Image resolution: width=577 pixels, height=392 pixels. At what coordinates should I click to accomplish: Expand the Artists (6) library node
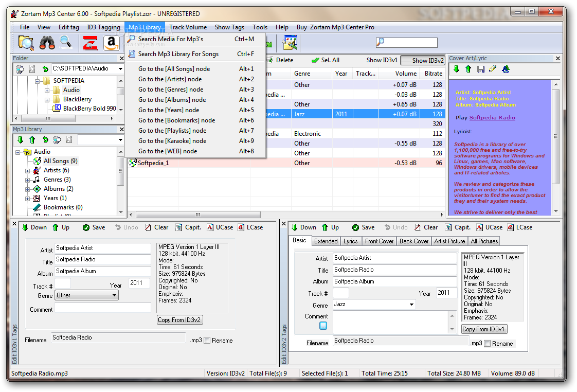pyautogui.click(x=28, y=171)
